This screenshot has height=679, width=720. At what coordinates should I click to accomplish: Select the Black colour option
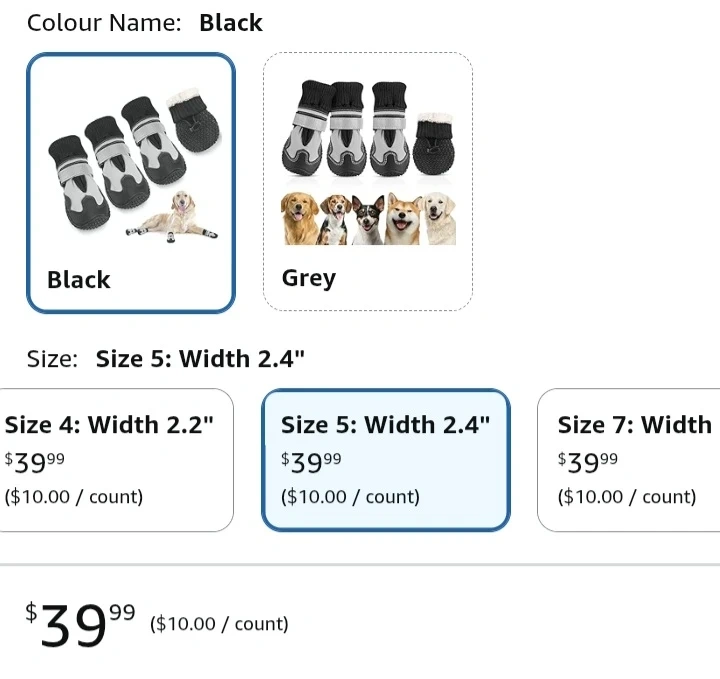click(x=130, y=182)
